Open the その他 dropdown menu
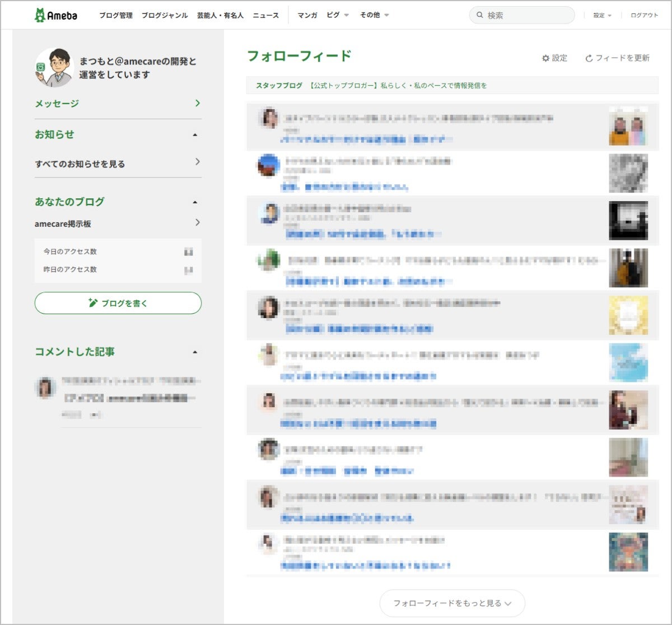The image size is (672, 625). point(374,15)
